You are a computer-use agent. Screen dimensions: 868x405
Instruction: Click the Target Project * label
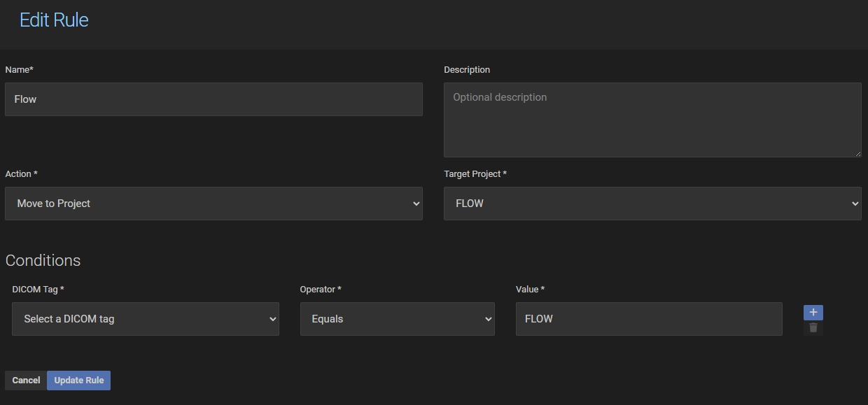(x=475, y=174)
